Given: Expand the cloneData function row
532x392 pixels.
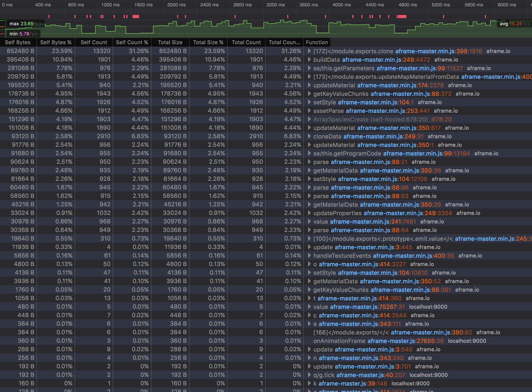Looking at the screenshot, I should pyautogui.click(x=309, y=136).
